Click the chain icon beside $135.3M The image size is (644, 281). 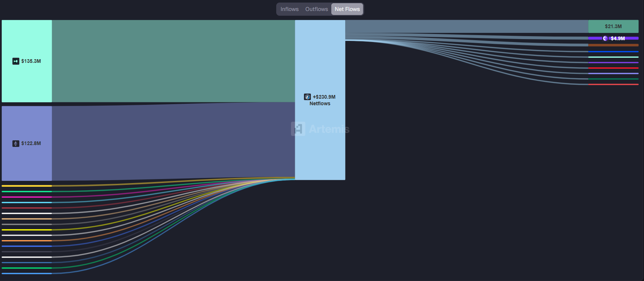click(16, 61)
